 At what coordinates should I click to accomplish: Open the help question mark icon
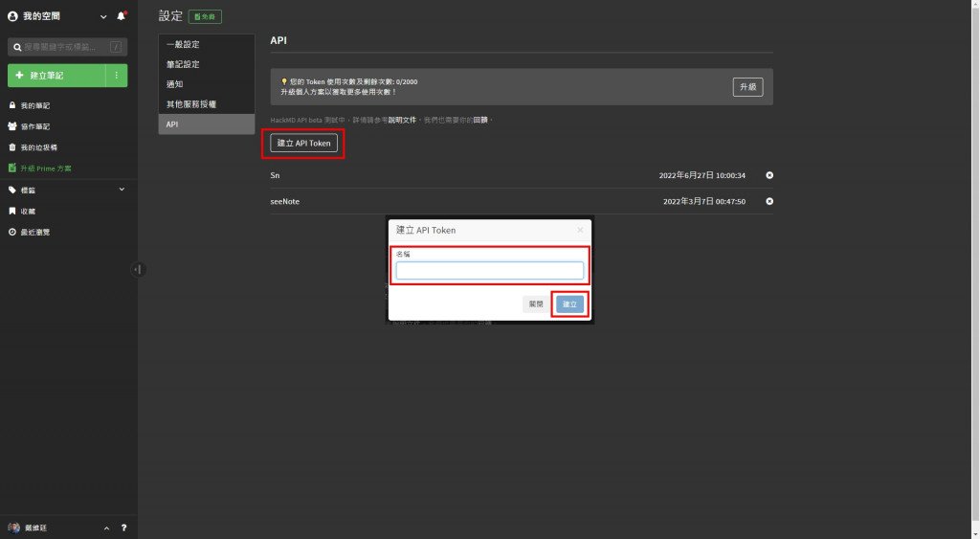(x=123, y=528)
